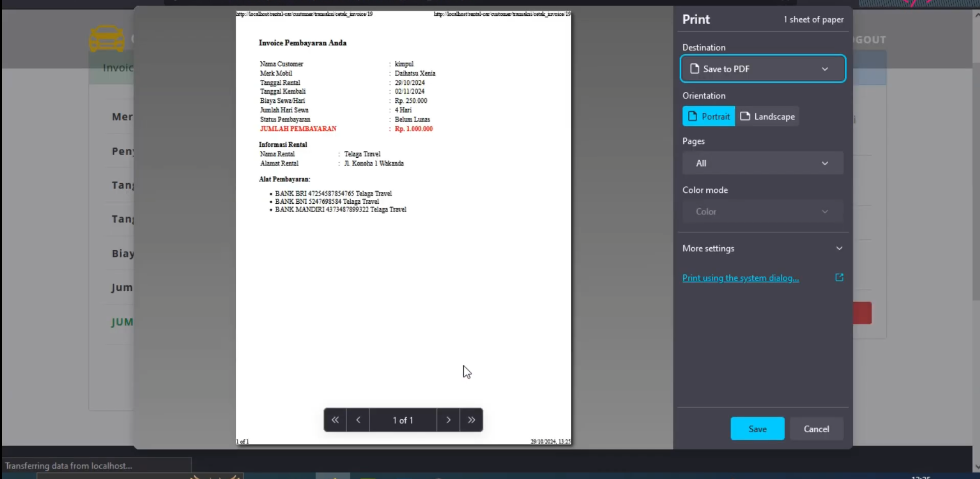Screen dimensions: 980x479
Task: Click the LOGOUT link in the background page
Action: (x=869, y=40)
